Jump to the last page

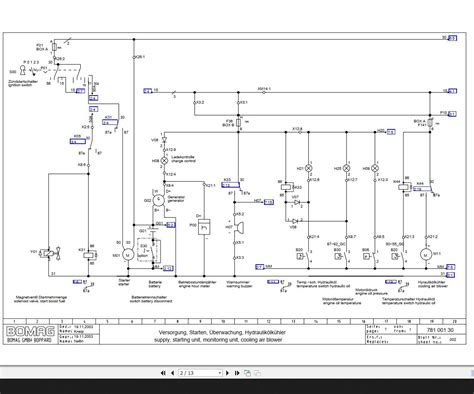coord(237,373)
